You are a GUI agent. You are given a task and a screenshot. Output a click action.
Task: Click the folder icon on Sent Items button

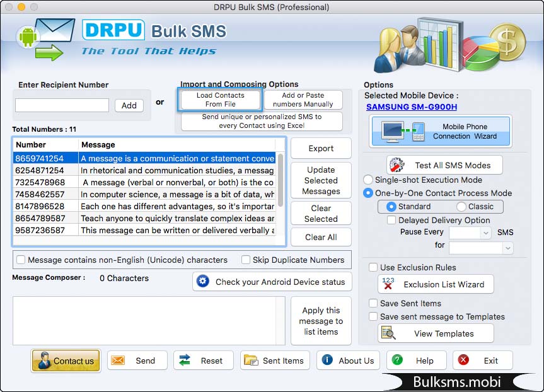251,360
